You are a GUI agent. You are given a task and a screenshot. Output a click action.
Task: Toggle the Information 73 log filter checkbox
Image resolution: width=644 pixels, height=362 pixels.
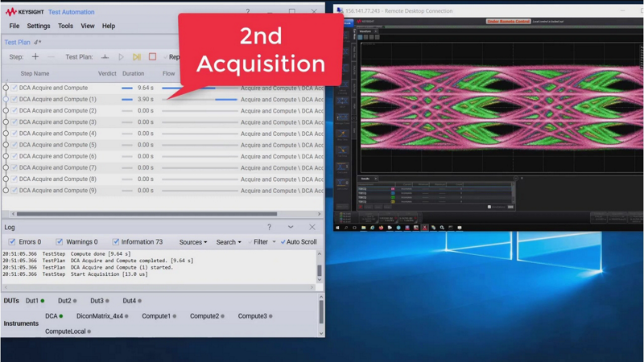pyautogui.click(x=115, y=242)
